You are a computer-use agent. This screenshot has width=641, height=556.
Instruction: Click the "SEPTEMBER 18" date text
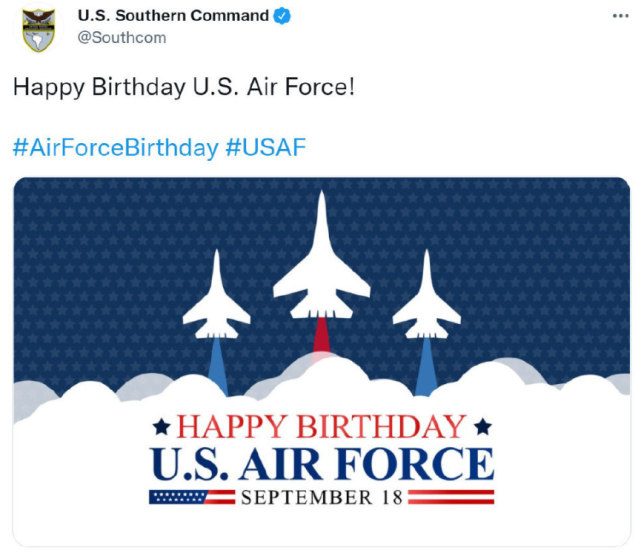[321, 497]
